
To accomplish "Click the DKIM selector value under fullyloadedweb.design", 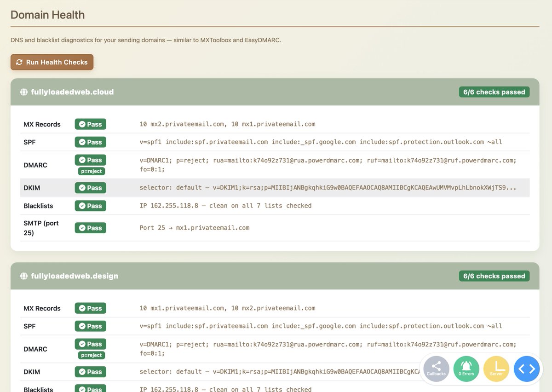I will 280,372.
